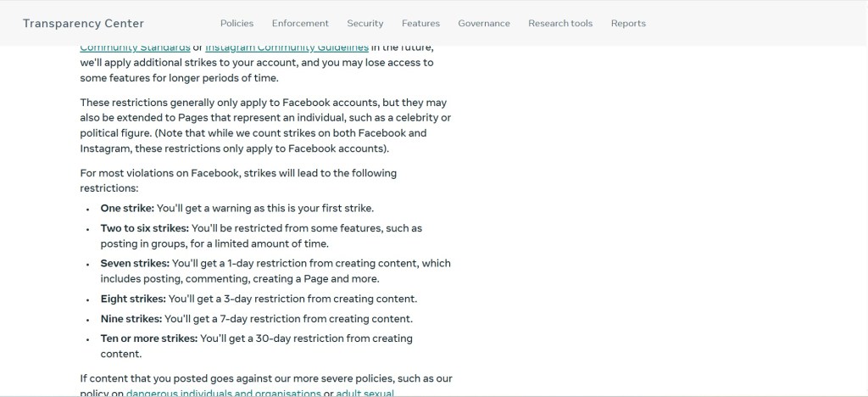Click the Transparency Center logo text
The height and width of the screenshot is (397, 868).
tap(83, 24)
